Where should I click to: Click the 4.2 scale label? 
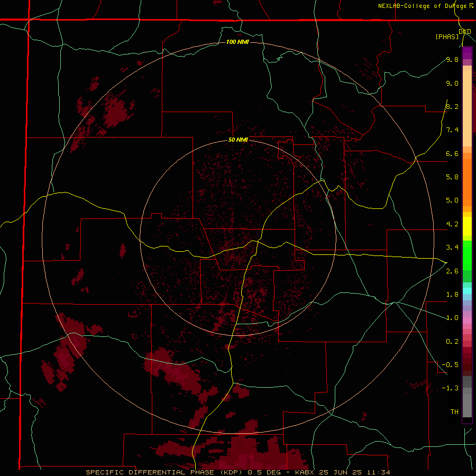click(x=452, y=224)
